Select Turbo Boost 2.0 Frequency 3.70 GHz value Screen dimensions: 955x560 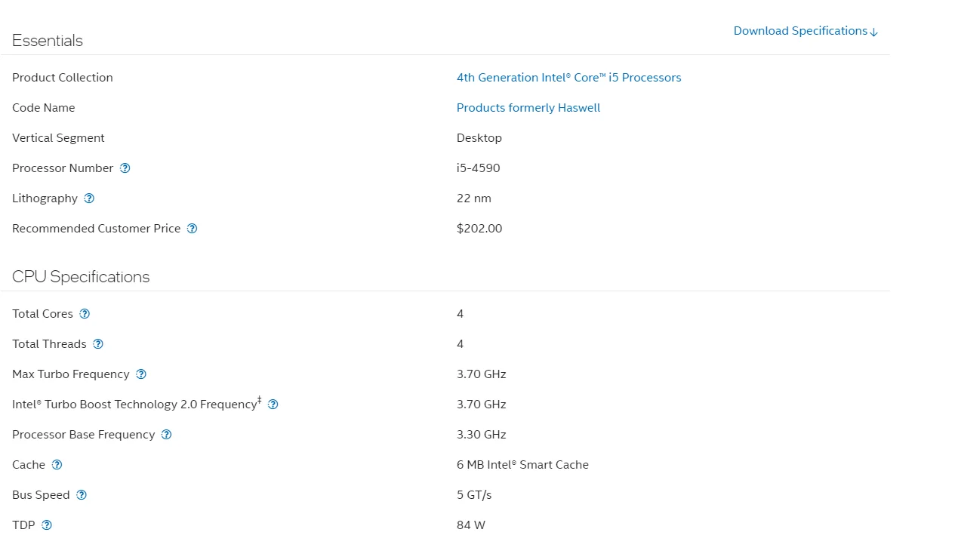tap(482, 405)
